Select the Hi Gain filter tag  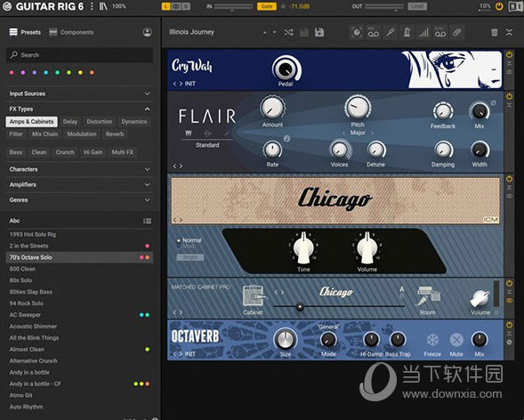93,152
